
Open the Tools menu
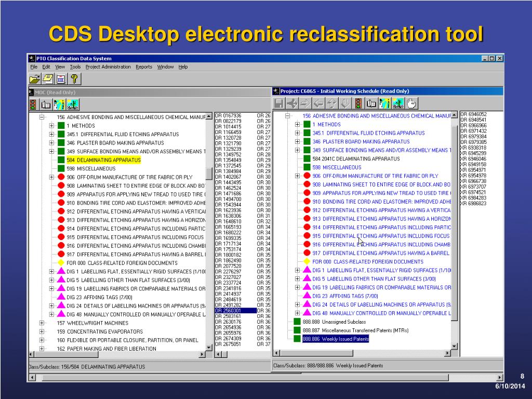click(x=75, y=67)
